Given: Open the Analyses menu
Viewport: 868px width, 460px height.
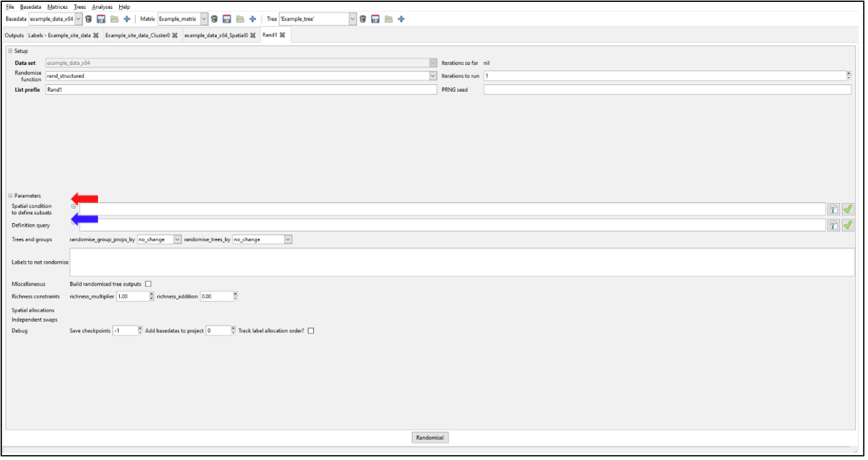Looking at the screenshot, I should point(102,7).
